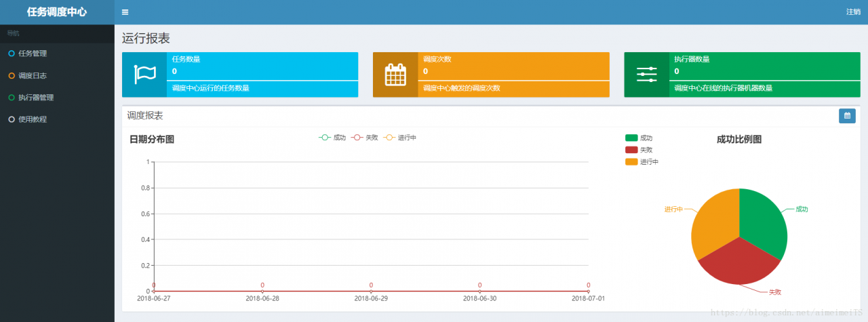This screenshot has width=868, height=322.
Task: Toggle red 失败 pie legend swatch
Action: [x=632, y=150]
